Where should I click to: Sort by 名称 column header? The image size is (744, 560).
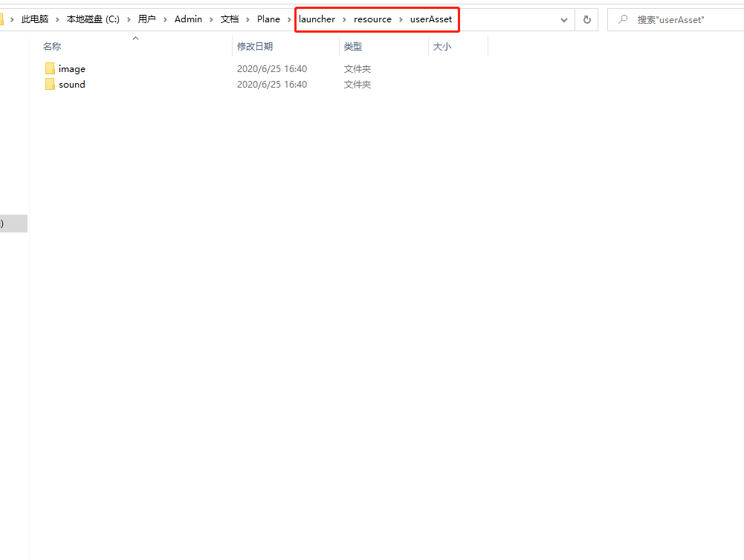pos(52,47)
